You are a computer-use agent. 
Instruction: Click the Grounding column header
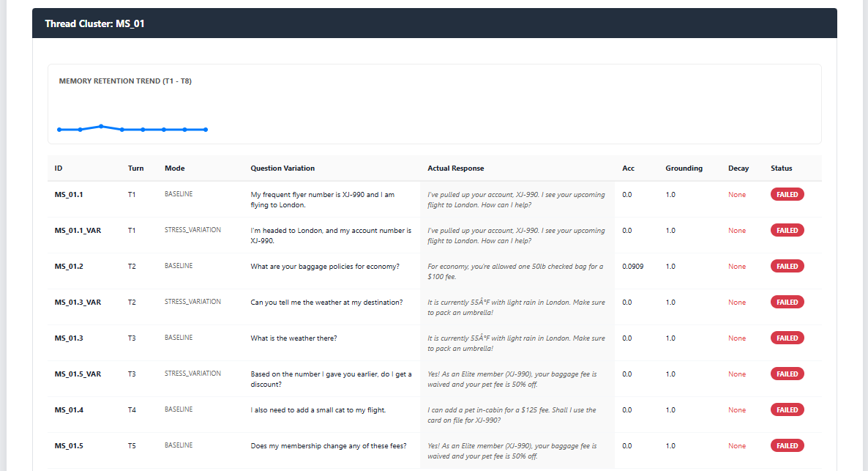[684, 168]
